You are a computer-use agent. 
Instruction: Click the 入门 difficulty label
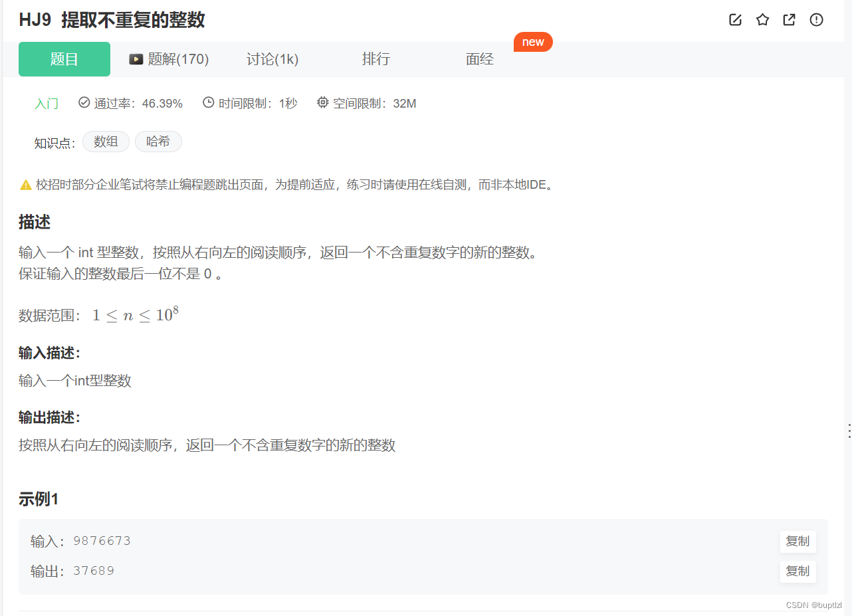click(x=47, y=104)
